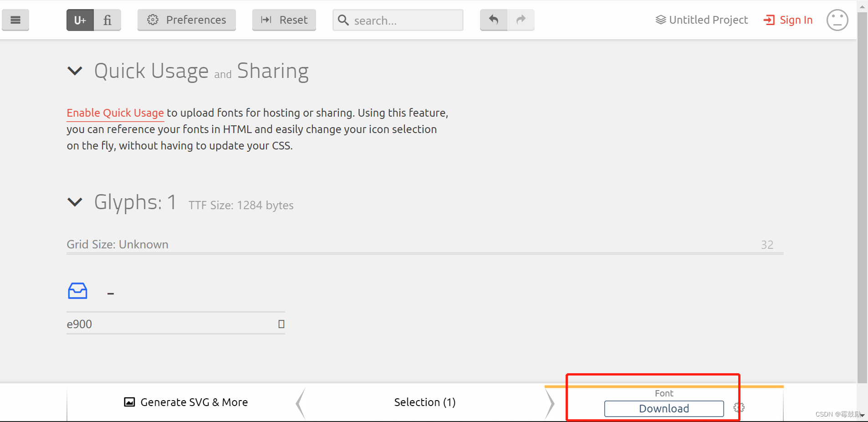
Task: Click the blue inbox glyph icon
Action: [x=77, y=291]
